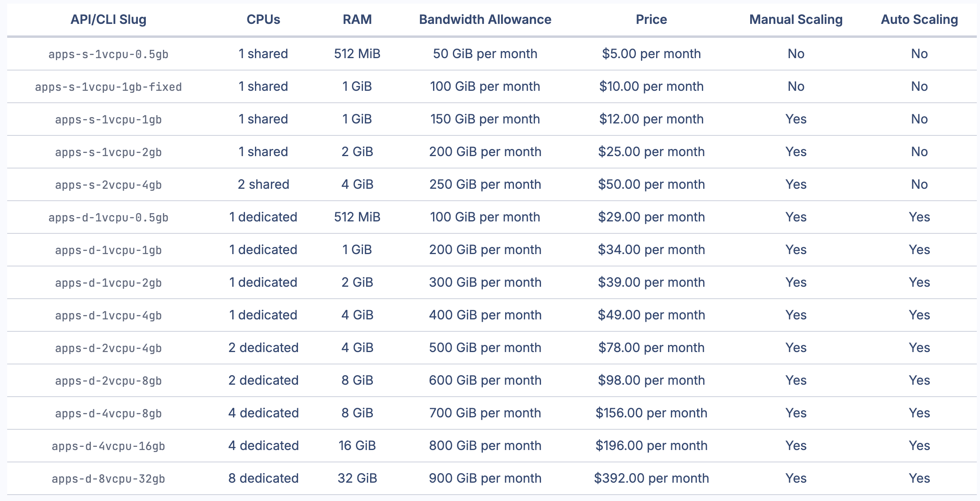Click the apps-d-1vcpu-0.5gb slug cell

tap(108, 217)
